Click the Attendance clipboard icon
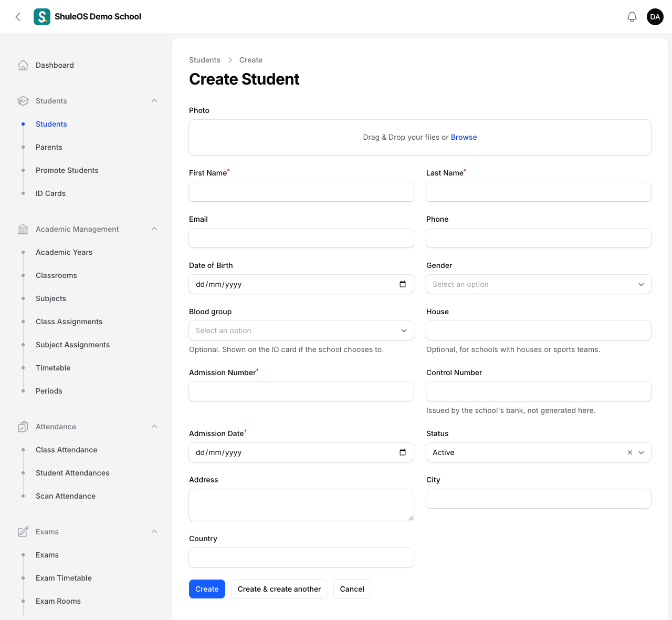The height and width of the screenshot is (620, 672). pyautogui.click(x=23, y=427)
